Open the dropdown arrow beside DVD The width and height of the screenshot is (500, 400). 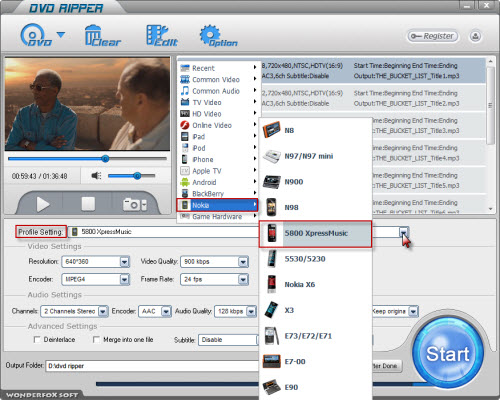[x=61, y=35]
